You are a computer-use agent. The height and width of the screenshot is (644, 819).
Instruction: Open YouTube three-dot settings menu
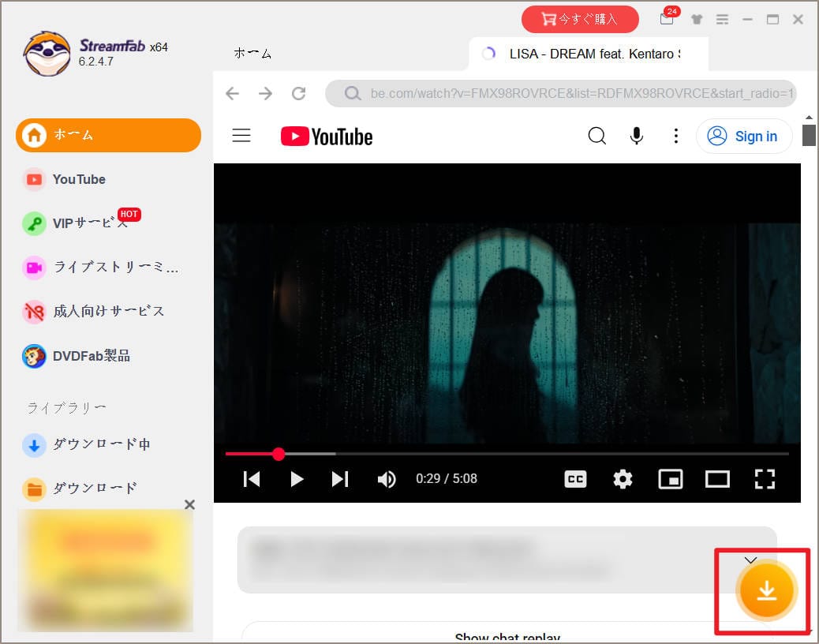coord(676,136)
